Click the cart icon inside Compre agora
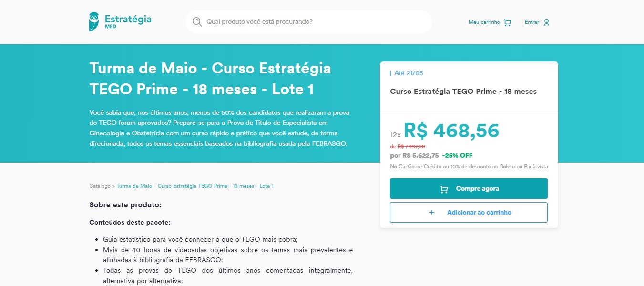644x286 pixels. coord(444,189)
